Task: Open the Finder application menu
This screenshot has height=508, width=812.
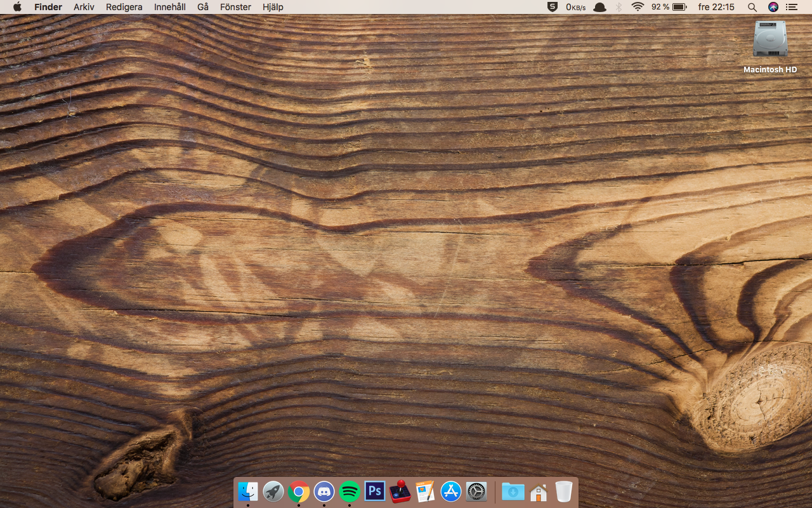Action: tap(48, 7)
